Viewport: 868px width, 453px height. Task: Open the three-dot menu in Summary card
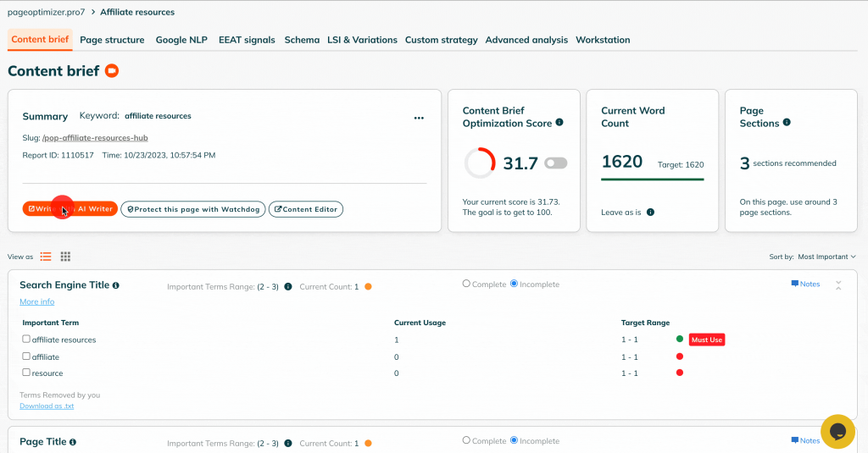pyautogui.click(x=419, y=118)
